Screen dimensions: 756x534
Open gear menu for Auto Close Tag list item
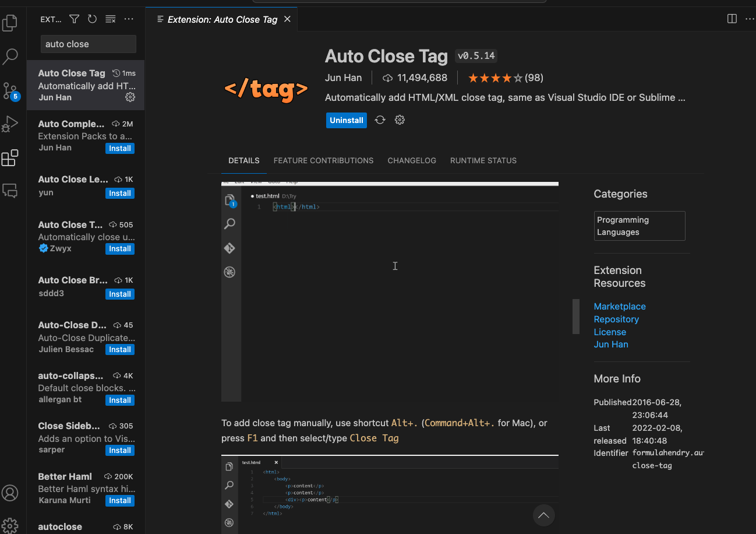coord(130,97)
